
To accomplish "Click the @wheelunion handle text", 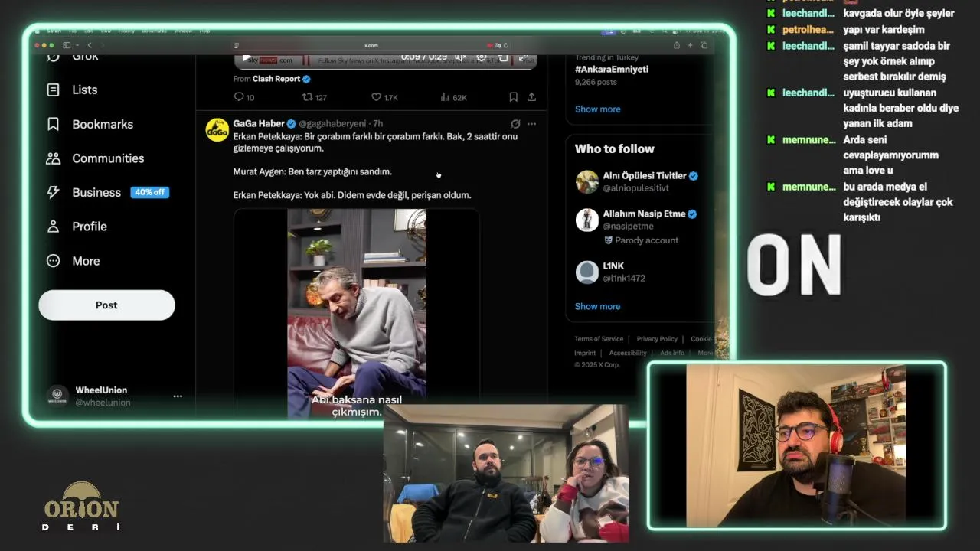I will 103,403.
